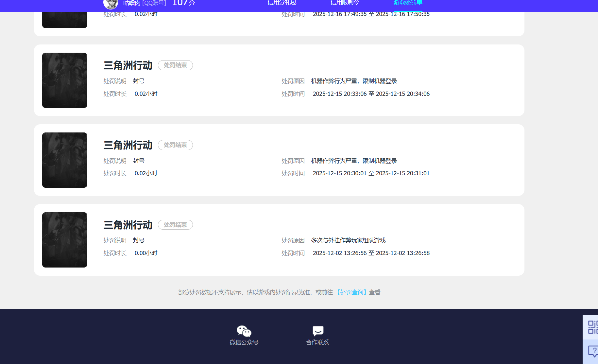Click 机器作弊 reason on the 20:33:06 record
The image size is (598, 364).
(354, 81)
